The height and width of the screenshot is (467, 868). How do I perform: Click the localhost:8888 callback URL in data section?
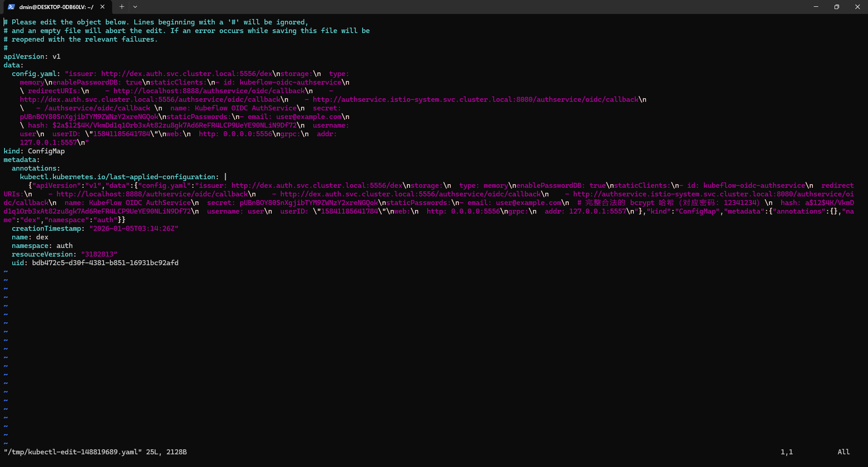[x=209, y=91]
